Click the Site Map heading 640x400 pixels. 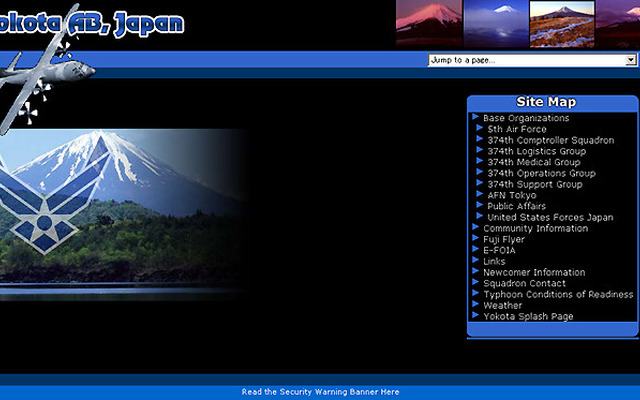546,102
